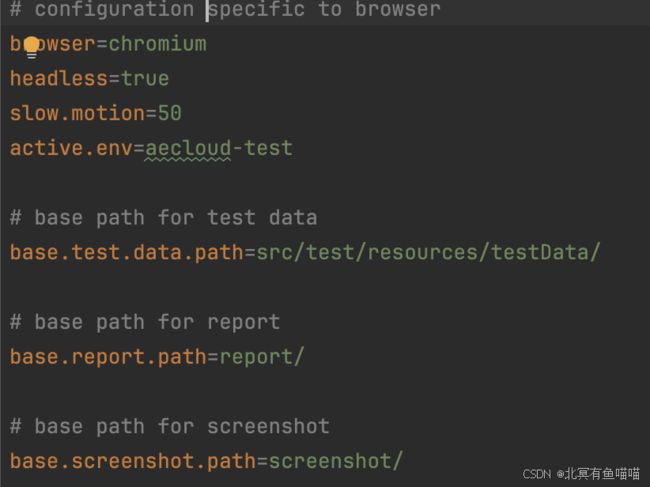This screenshot has width=650, height=487.
Task: Click the 'base.screenshot.path' key
Action: tap(133, 461)
